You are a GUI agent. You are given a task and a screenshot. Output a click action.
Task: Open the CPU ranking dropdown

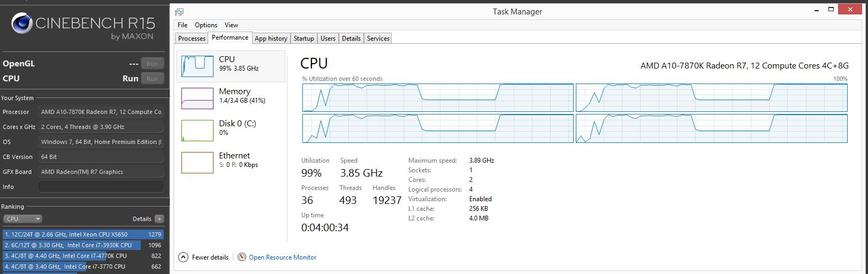[22, 219]
